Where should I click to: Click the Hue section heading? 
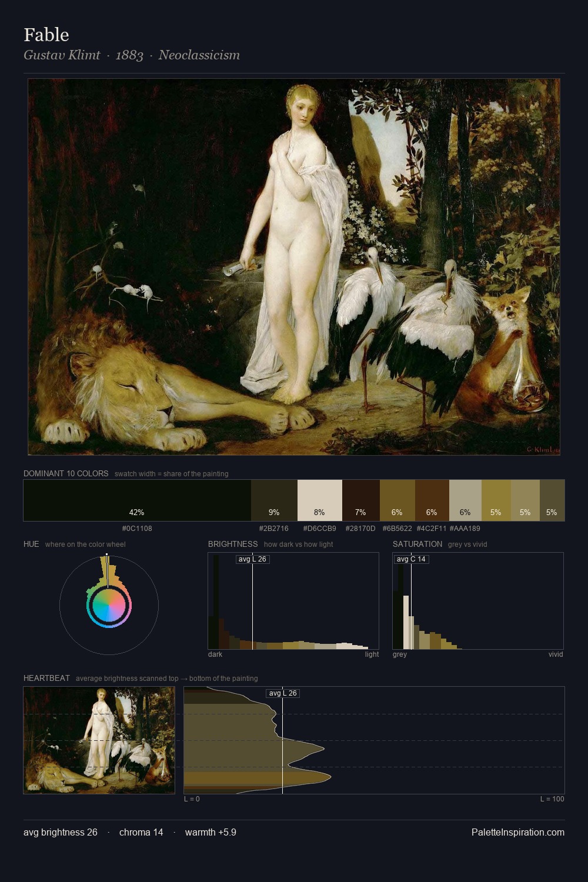31,544
